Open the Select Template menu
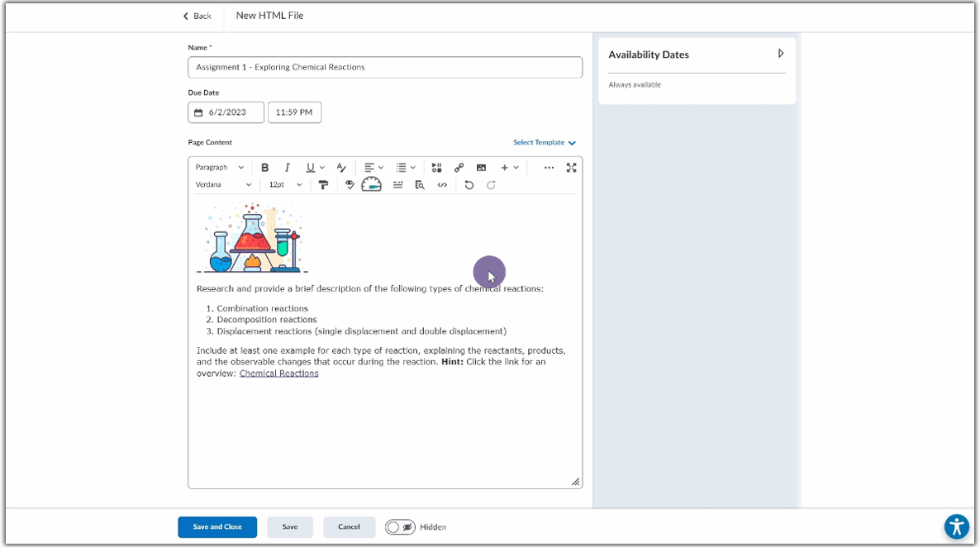This screenshot has width=980, height=547. point(544,143)
